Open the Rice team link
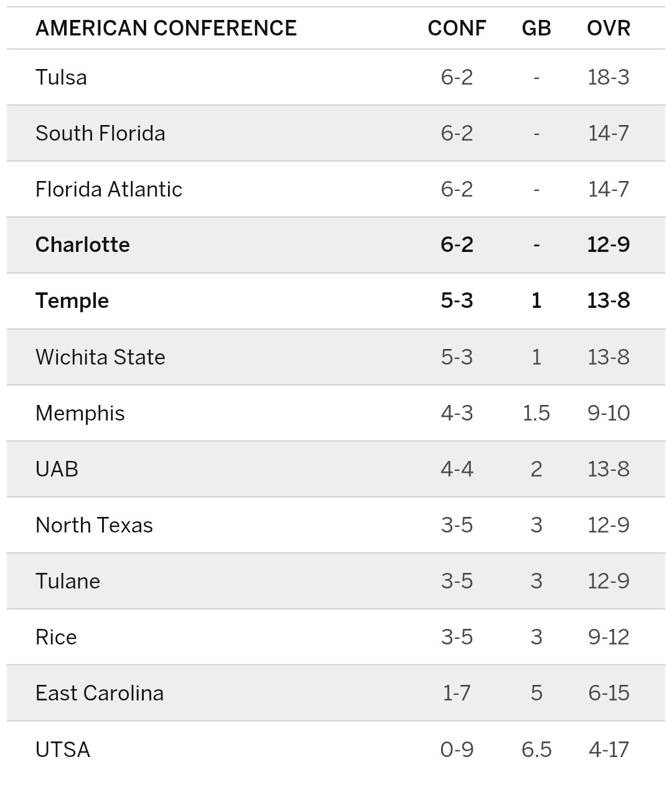This screenshot has height=790, width=672. point(56,637)
